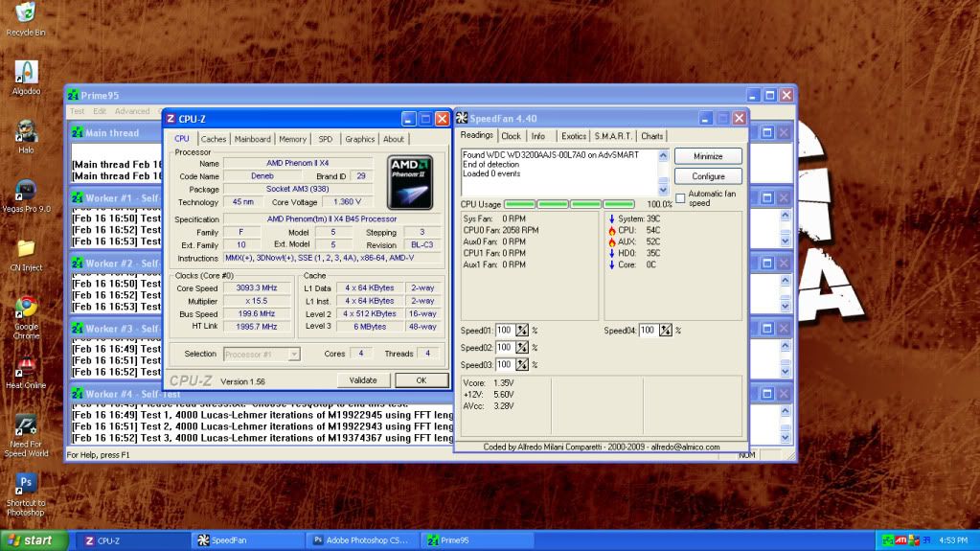Open the S.M.A.R.T. tab in SpeedFan
The image size is (980, 551).
point(613,136)
